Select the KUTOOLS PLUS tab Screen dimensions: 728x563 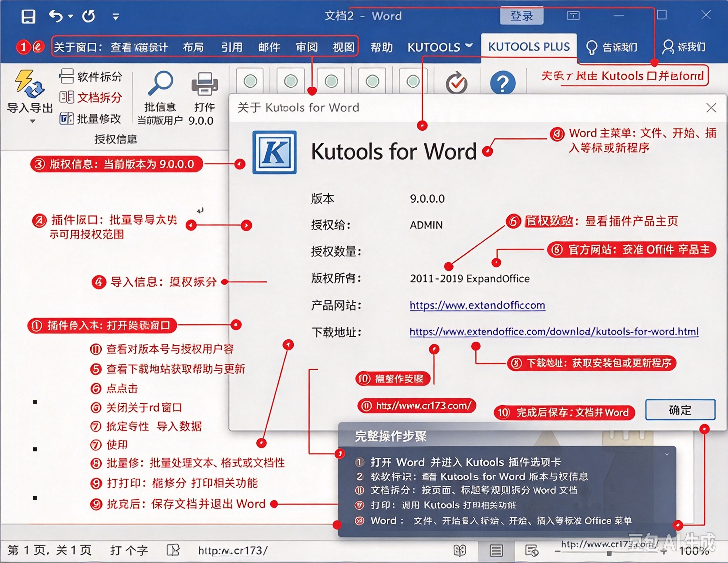click(529, 47)
